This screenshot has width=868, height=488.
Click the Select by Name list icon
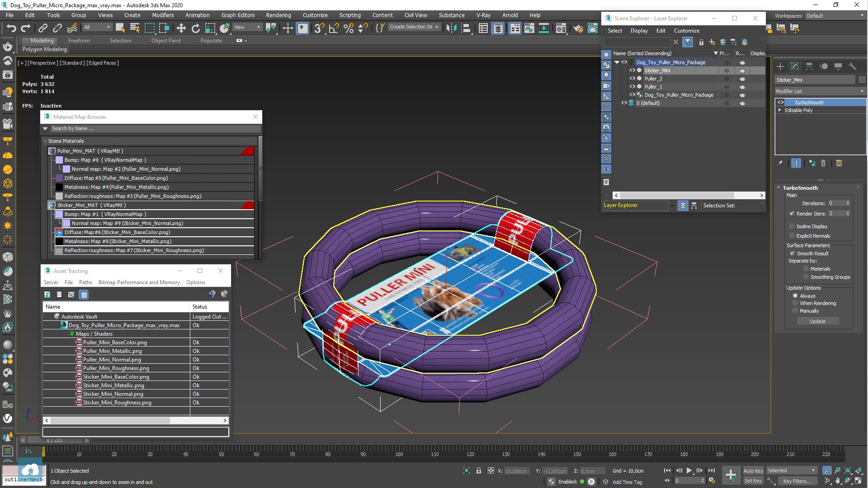click(x=134, y=28)
